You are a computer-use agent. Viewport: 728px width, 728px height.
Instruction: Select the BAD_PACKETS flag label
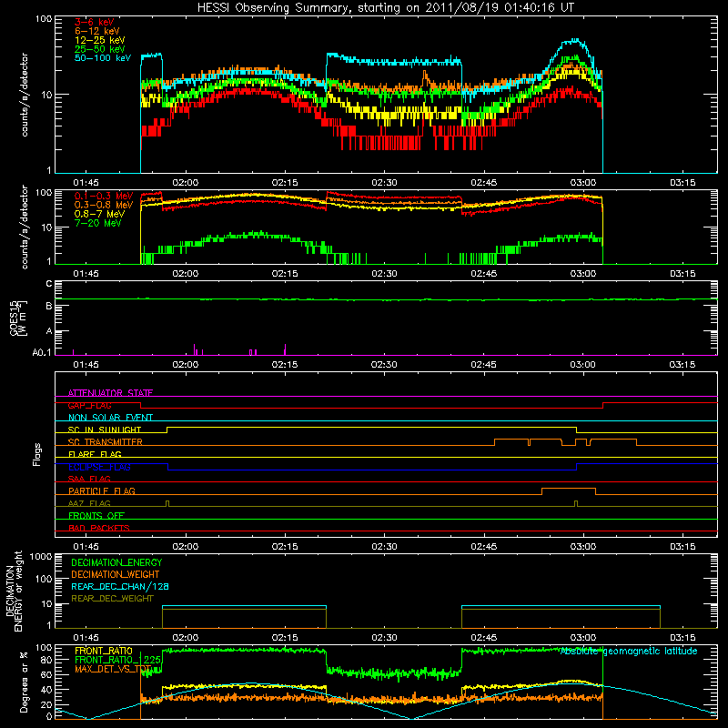click(x=99, y=528)
